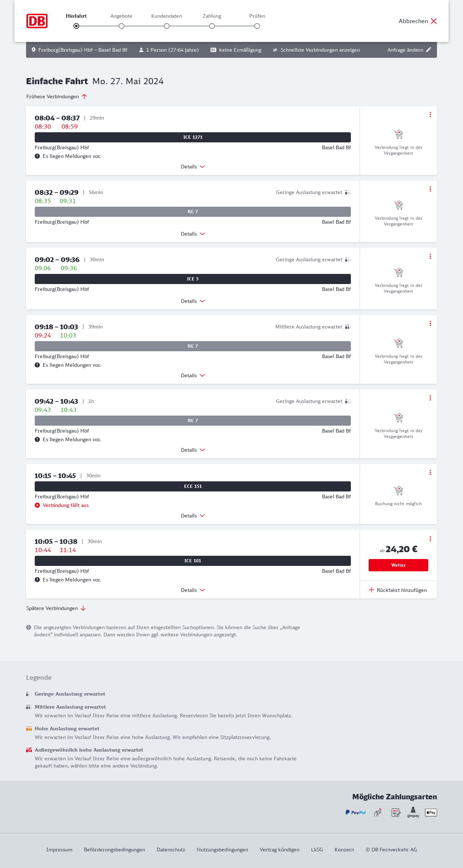Open three-dot menu for ICE 101 connection
The image size is (463, 868).
(x=430, y=539)
